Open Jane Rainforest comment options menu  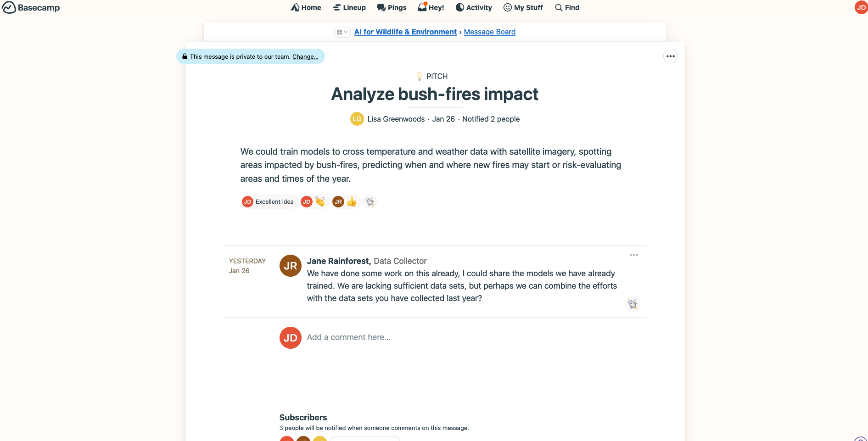coord(633,255)
